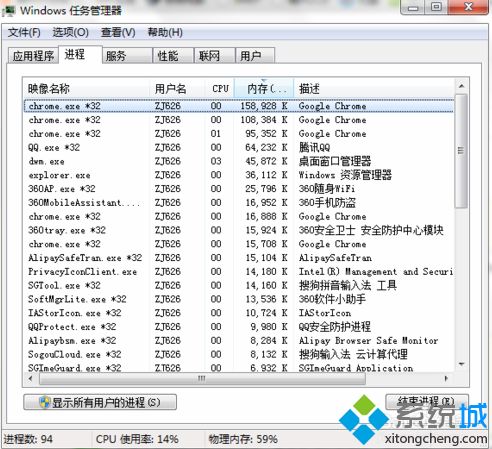Click 显示所有用户的进程(S) button

(100, 402)
